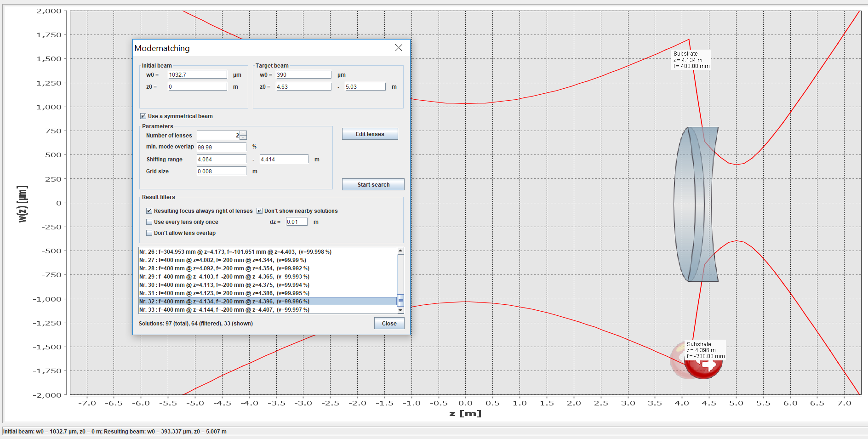
Task: Enable Don't allow lens overlap
Action: click(x=149, y=233)
